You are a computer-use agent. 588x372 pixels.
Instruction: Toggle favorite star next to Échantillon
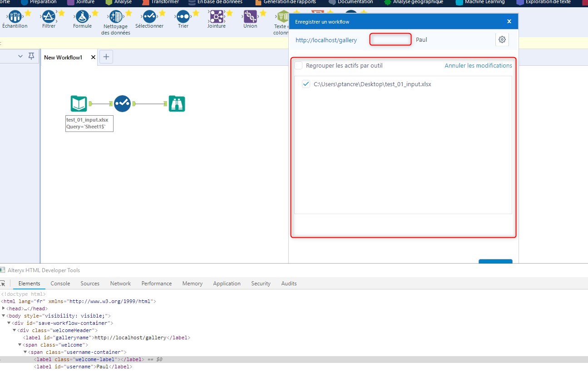point(28,13)
